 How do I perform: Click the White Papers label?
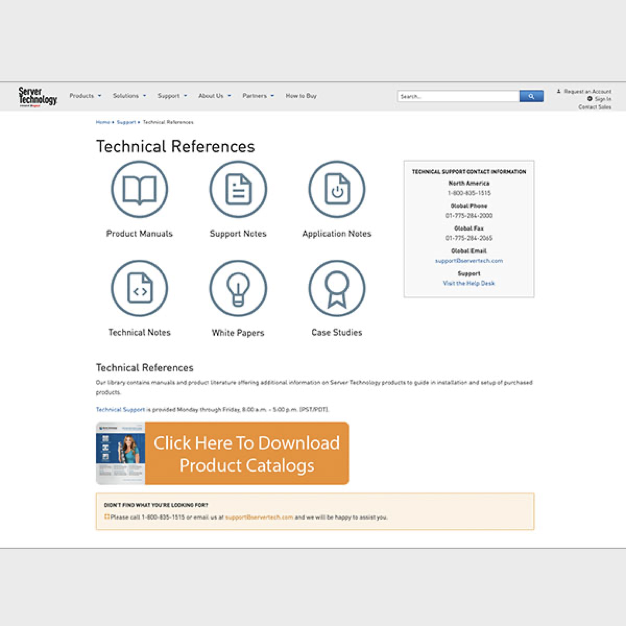(x=238, y=333)
